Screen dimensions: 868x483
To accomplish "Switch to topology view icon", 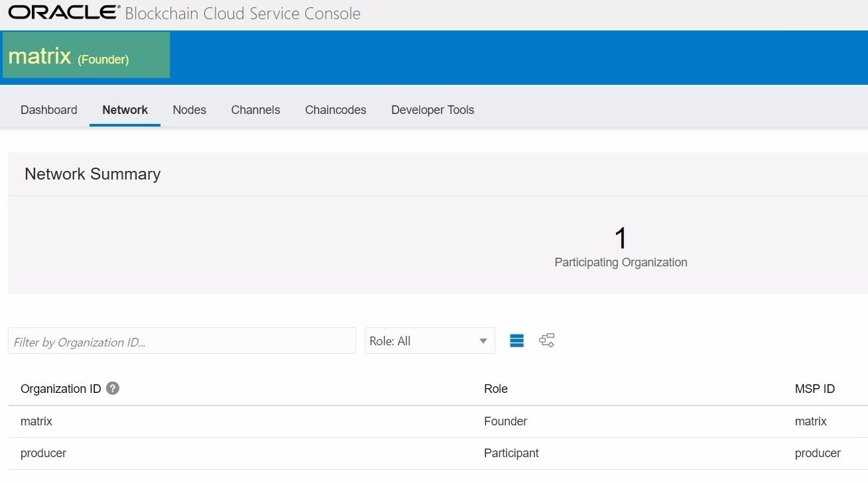I will (x=546, y=341).
